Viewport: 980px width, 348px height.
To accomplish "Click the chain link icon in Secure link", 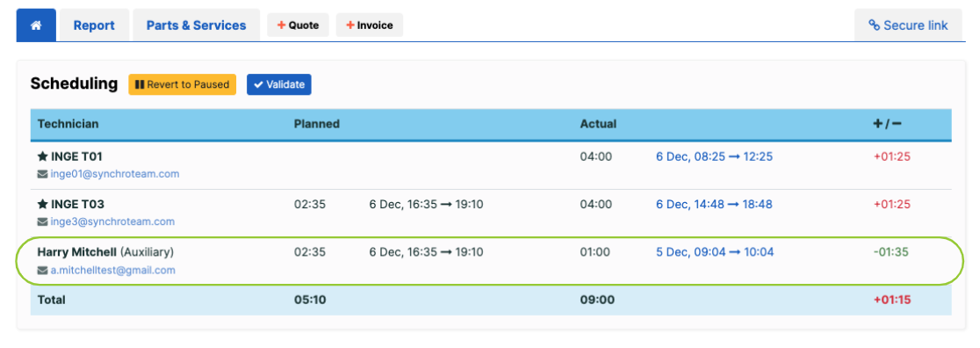I will [875, 25].
